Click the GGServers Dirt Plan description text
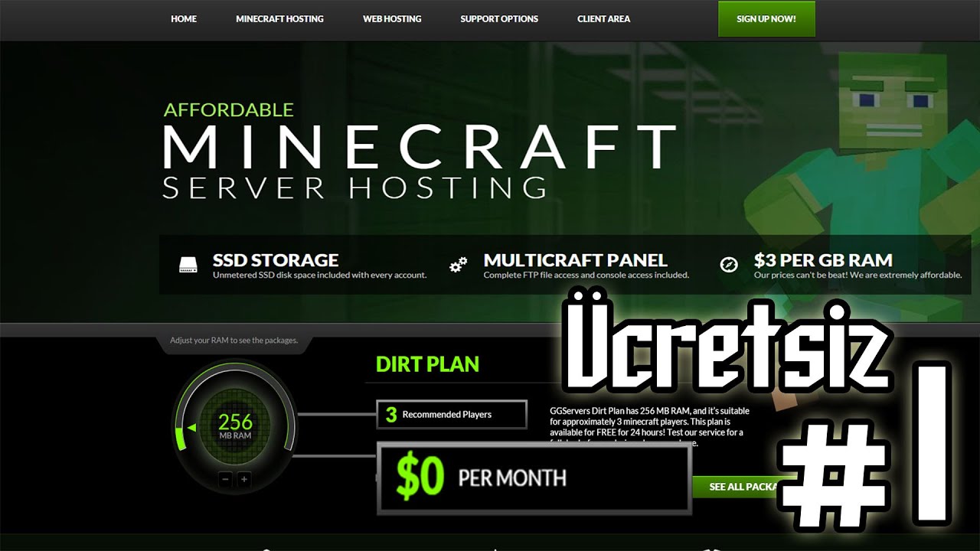Screen dimensions: 980x551 coord(649,426)
